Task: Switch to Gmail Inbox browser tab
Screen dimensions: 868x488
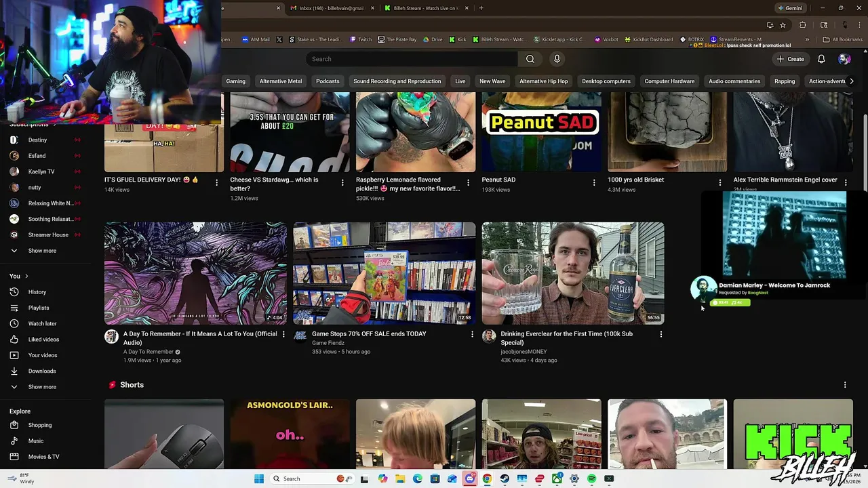Action: [332, 8]
